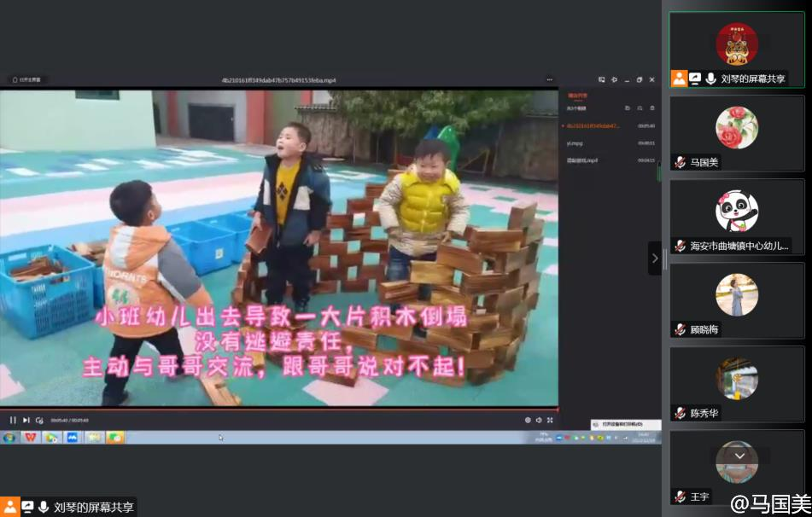Select the third playlist video item
The width and height of the screenshot is (812, 517).
tap(582, 160)
